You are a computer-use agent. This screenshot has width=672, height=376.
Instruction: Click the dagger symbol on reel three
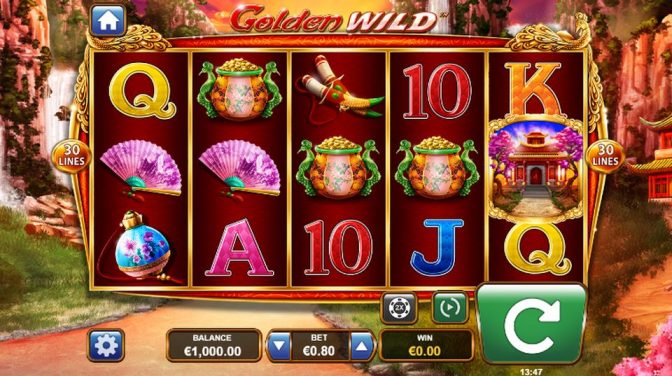(x=341, y=89)
